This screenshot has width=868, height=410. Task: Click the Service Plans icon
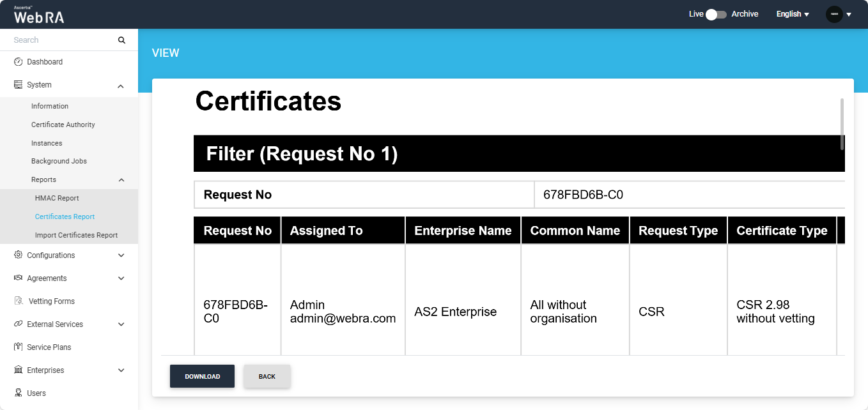[x=18, y=347]
